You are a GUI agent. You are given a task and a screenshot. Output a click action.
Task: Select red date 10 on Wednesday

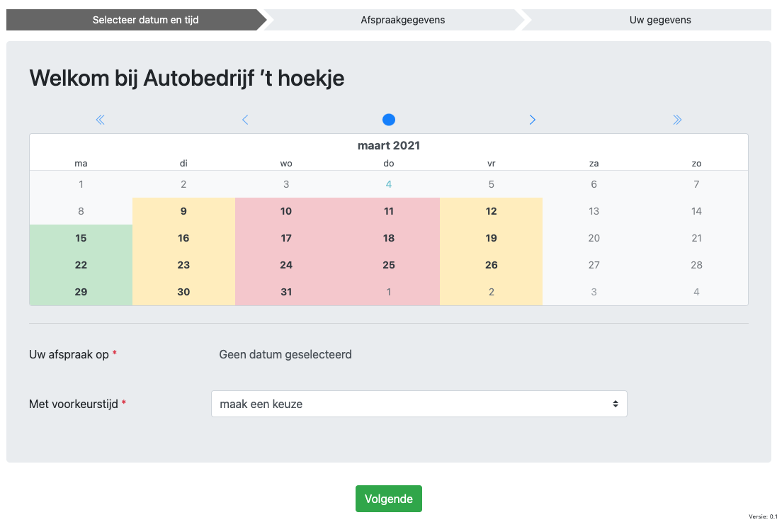coord(286,211)
